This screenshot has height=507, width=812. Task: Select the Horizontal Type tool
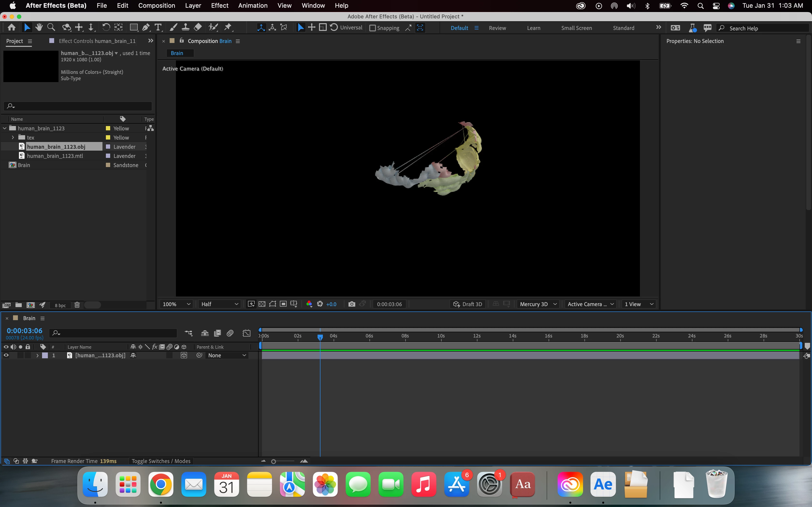tap(158, 28)
